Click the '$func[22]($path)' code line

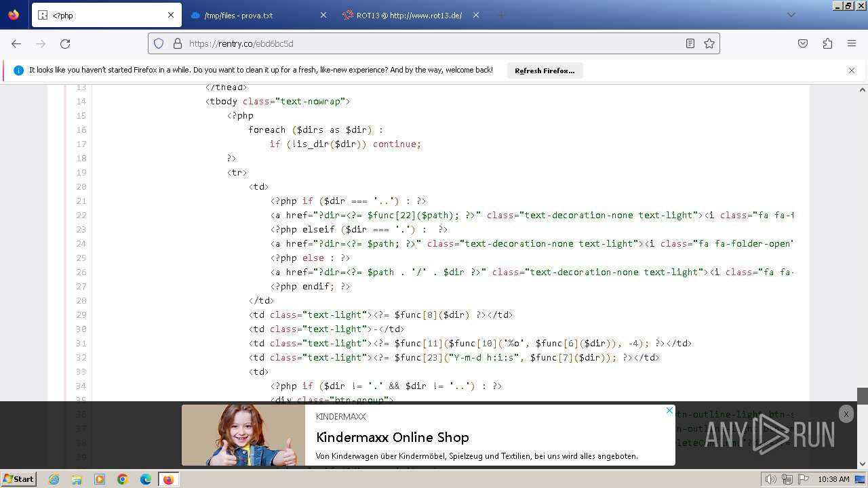532,215
